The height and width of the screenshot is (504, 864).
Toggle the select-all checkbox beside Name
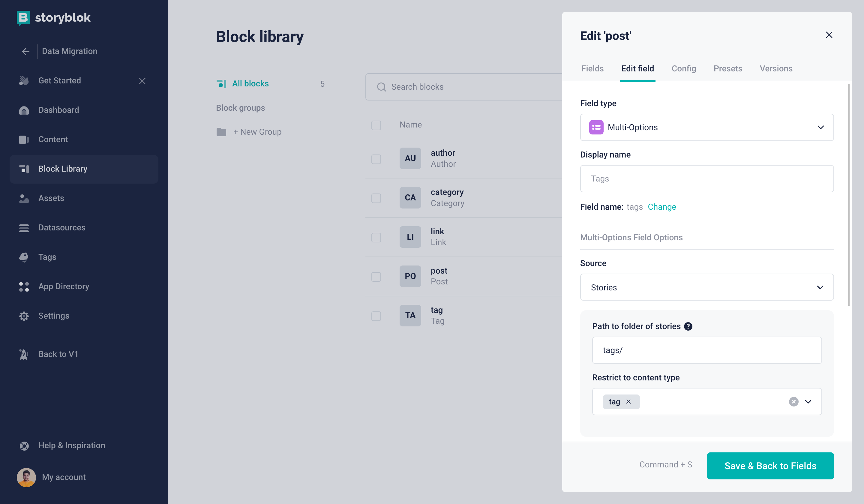point(376,125)
